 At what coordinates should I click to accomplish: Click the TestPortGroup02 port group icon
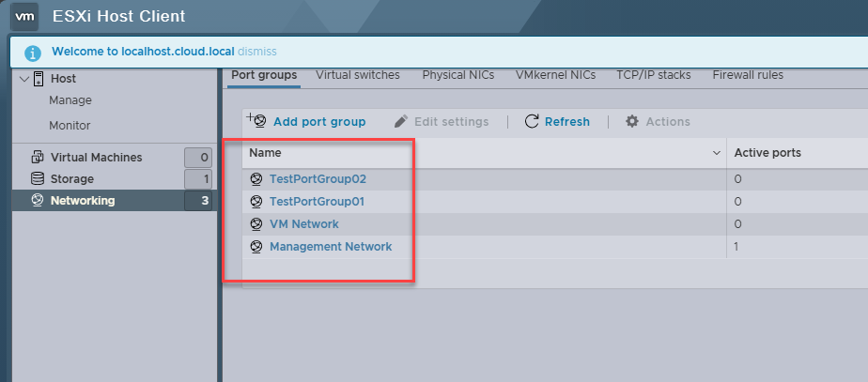tap(256, 178)
